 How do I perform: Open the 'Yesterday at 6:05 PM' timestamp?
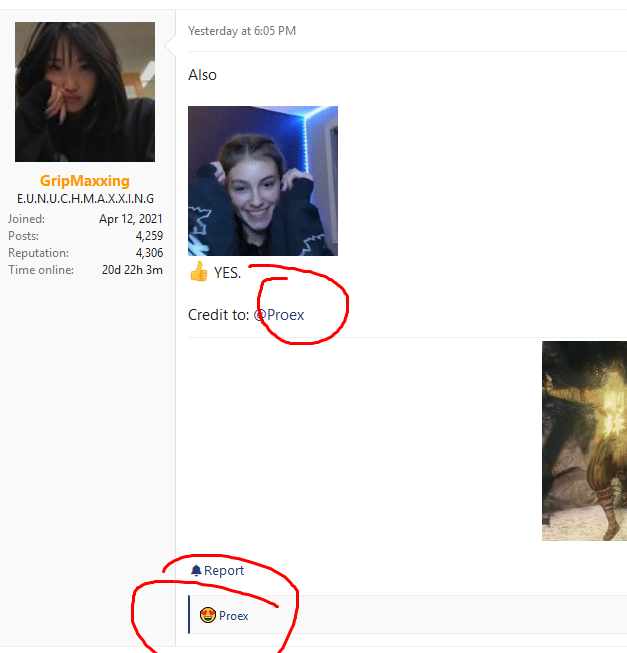pos(242,31)
